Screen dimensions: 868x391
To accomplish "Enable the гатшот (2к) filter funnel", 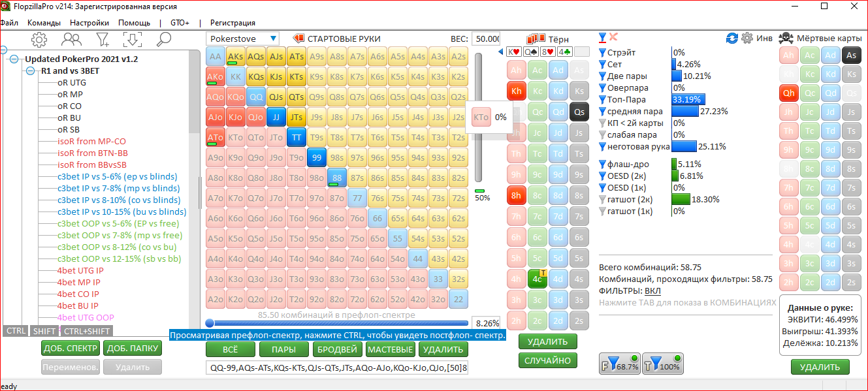I will (603, 199).
